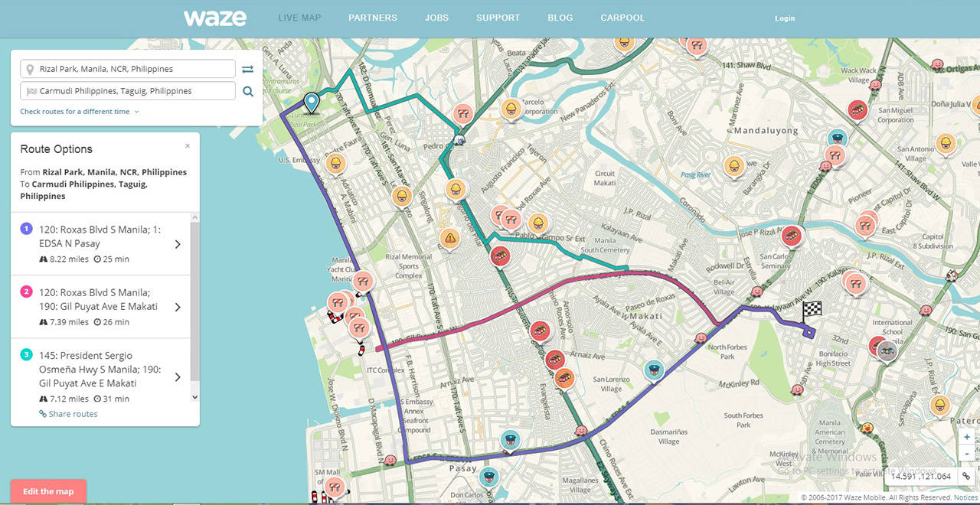Close the Route Options panel

pyautogui.click(x=188, y=145)
